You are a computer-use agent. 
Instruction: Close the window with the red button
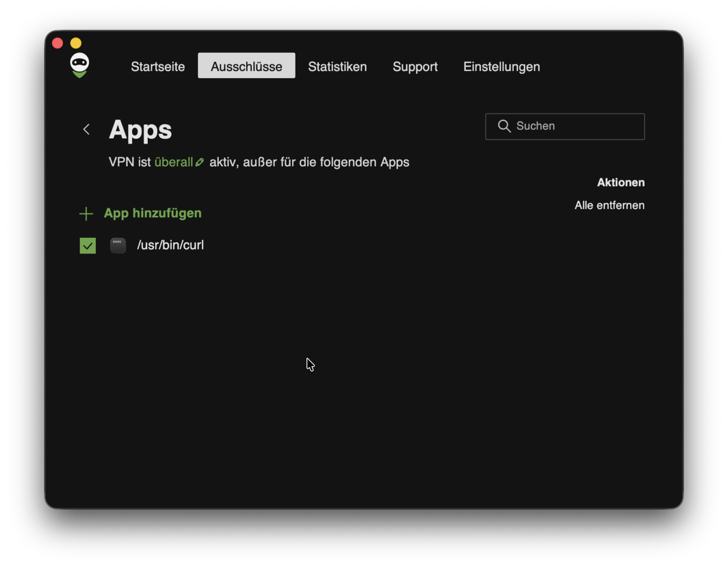tap(58, 43)
